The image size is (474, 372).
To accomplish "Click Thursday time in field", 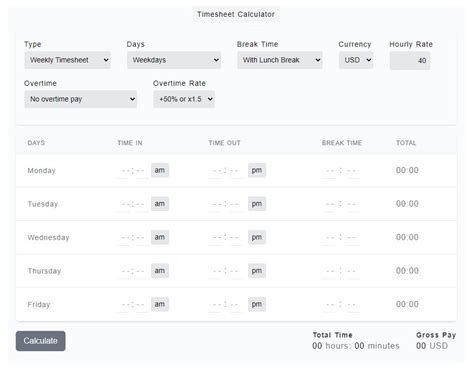I will 133,271.
